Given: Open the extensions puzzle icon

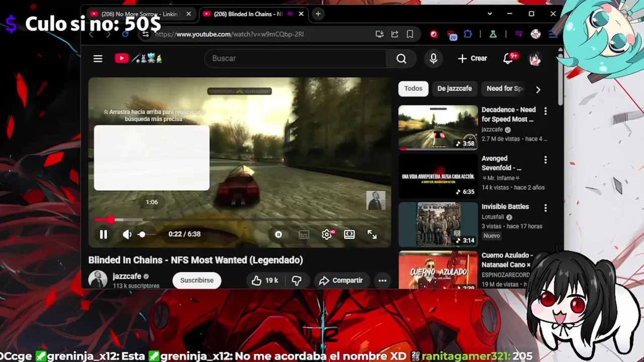Looking at the screenshot, I should 468,34.
